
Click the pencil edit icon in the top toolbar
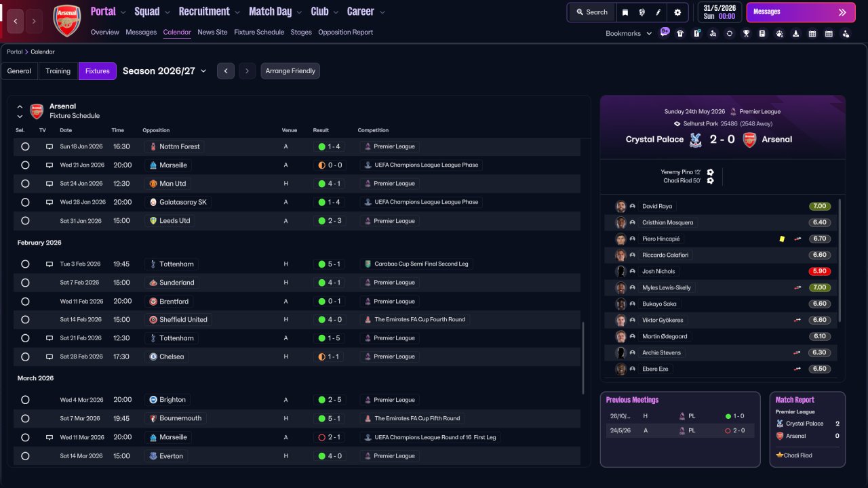658,12
